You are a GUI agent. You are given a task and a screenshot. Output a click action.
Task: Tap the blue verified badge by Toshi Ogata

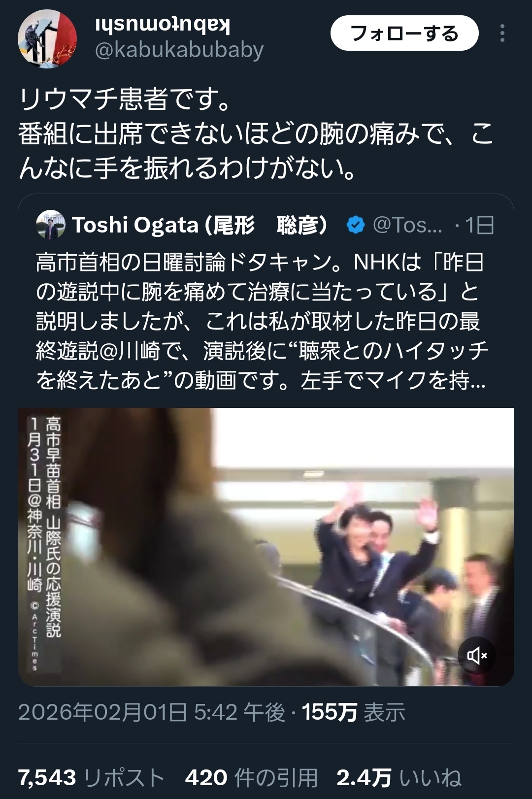point(356,225)
